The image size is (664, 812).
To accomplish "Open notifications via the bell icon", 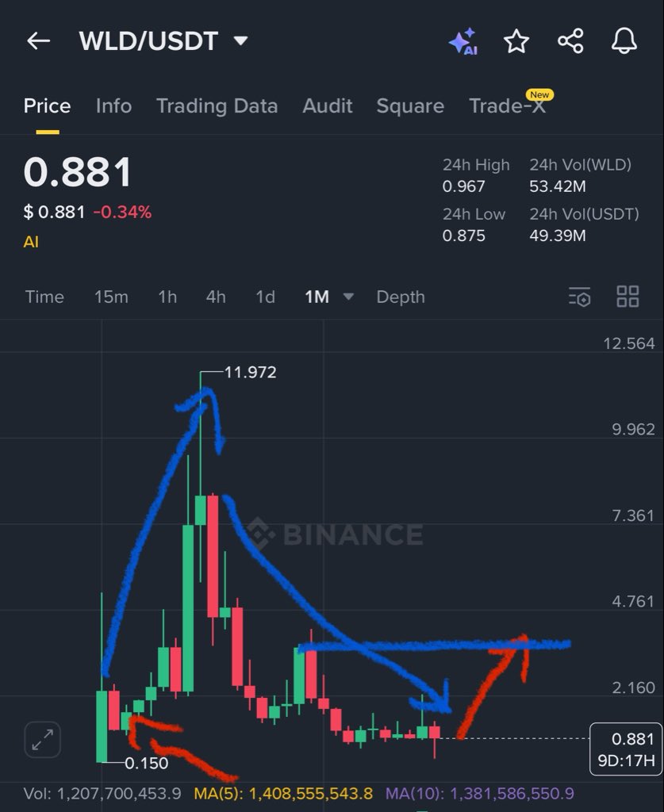I will [x=624, y=41].
